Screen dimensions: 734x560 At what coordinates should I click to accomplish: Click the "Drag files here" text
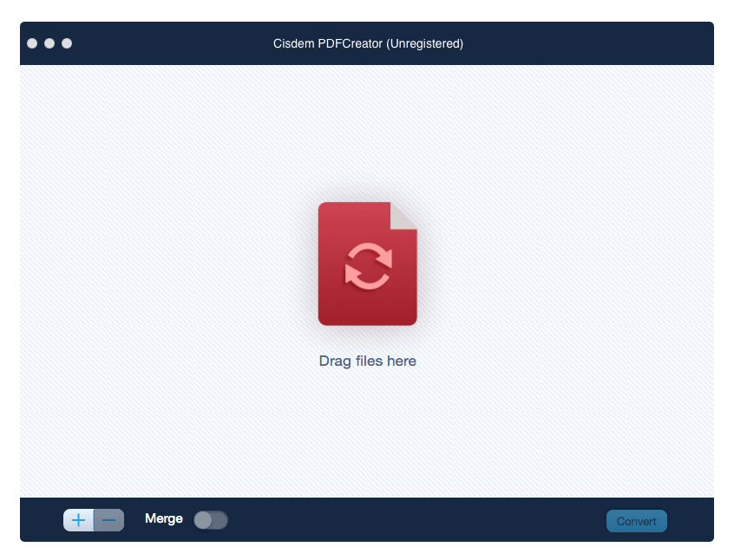coord(368,361)
